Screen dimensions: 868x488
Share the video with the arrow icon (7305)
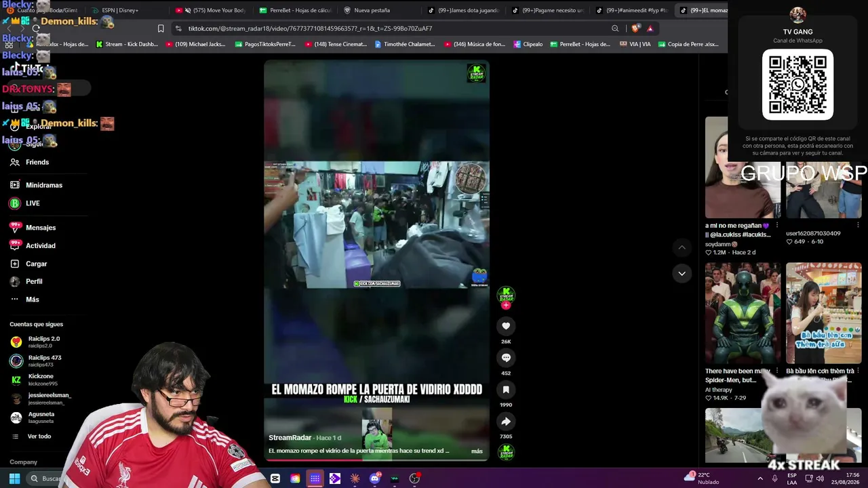(x=506, y=422)
